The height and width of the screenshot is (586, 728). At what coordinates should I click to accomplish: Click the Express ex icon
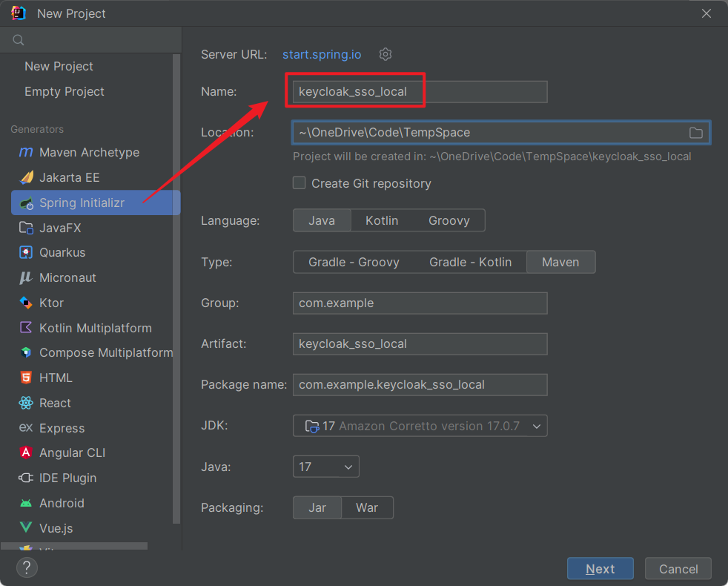pyautogui.click(x=26, y=427)
